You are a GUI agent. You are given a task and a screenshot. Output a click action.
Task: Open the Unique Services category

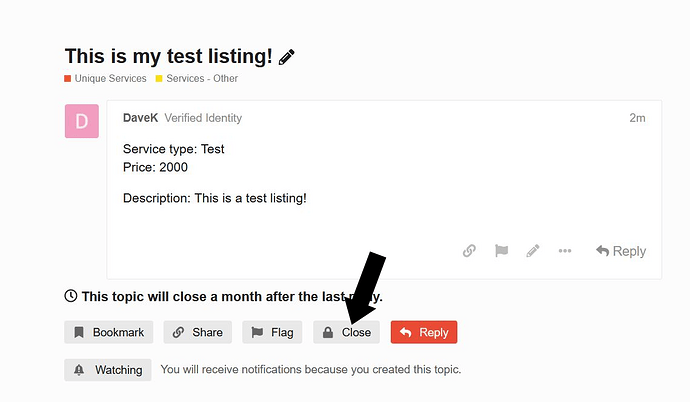[110, 78]
